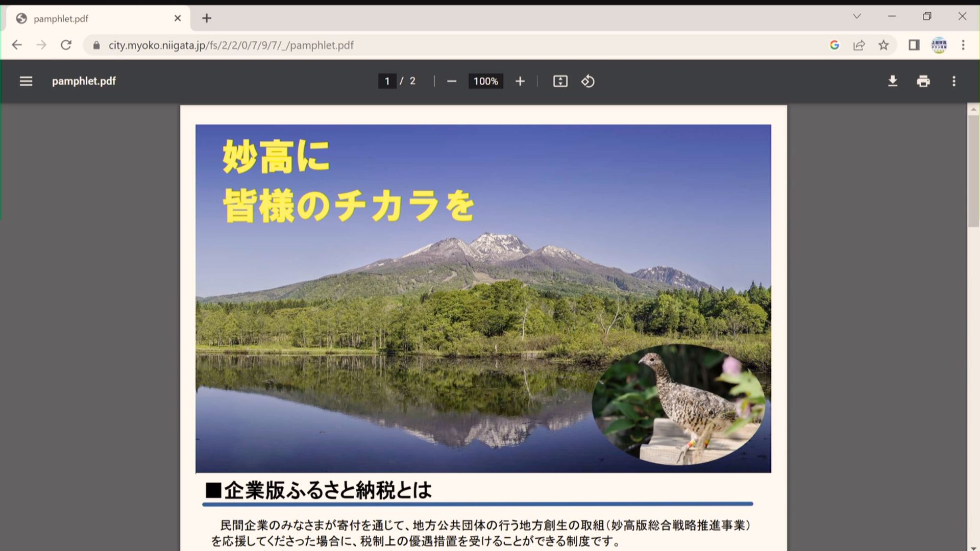Share this page via share icon

[x=859, y=45]
